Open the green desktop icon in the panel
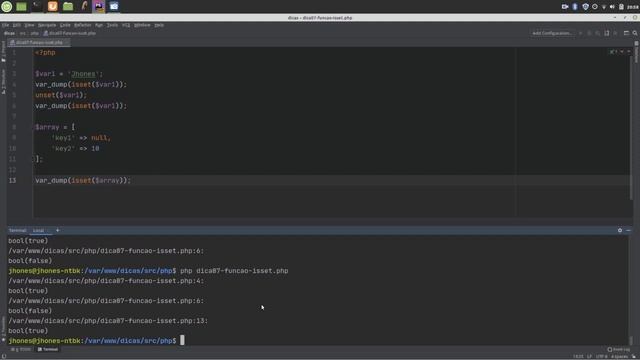Screen dimensions: 640x360 (x=21, y=7)
